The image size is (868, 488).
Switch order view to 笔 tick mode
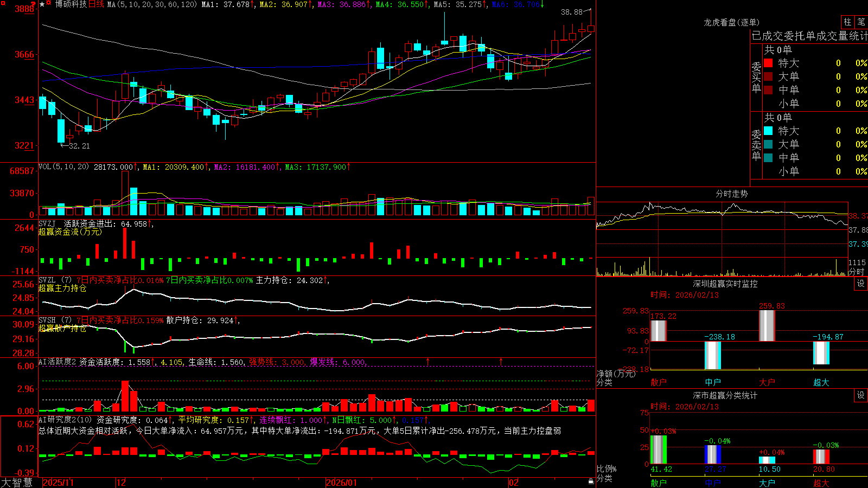point(861,22)
